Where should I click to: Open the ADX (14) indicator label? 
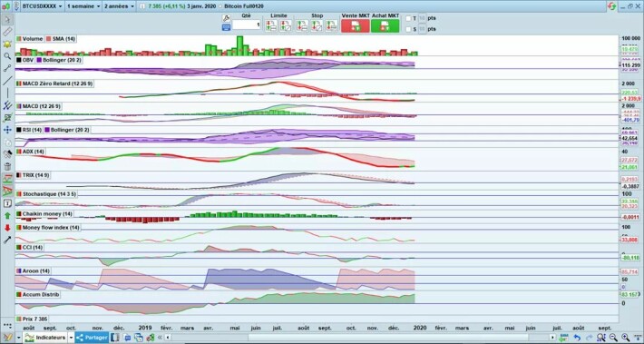pos(31,152)
